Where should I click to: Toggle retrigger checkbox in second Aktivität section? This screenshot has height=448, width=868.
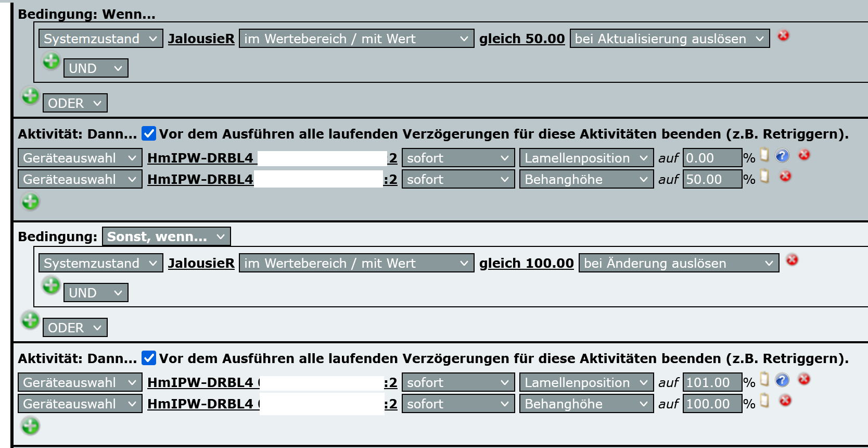click(149, 358)
